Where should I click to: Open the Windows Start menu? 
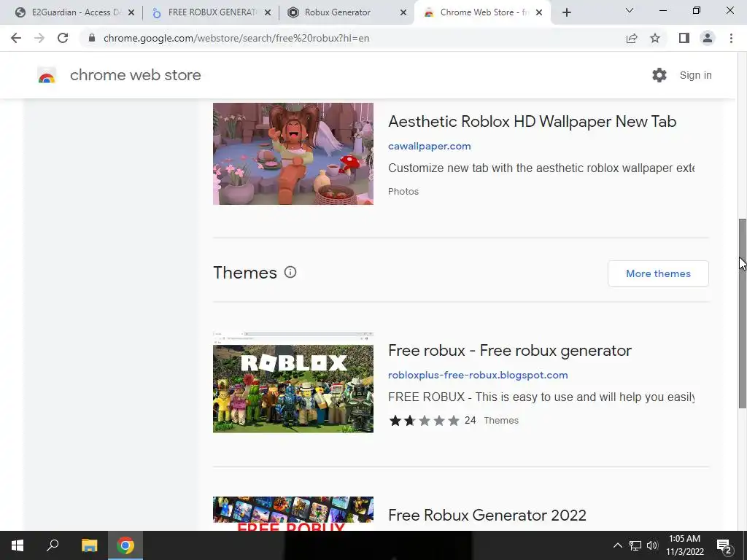point(18,545)
